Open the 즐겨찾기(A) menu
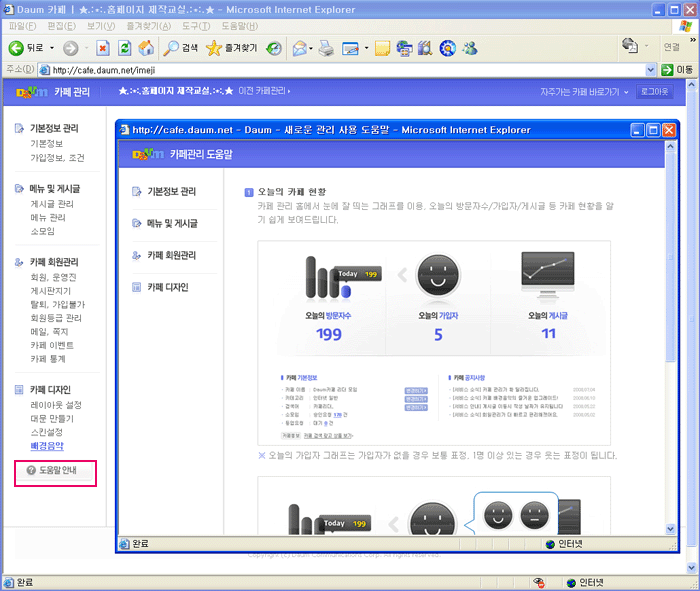The image size is (700, 591). [149, 26]
